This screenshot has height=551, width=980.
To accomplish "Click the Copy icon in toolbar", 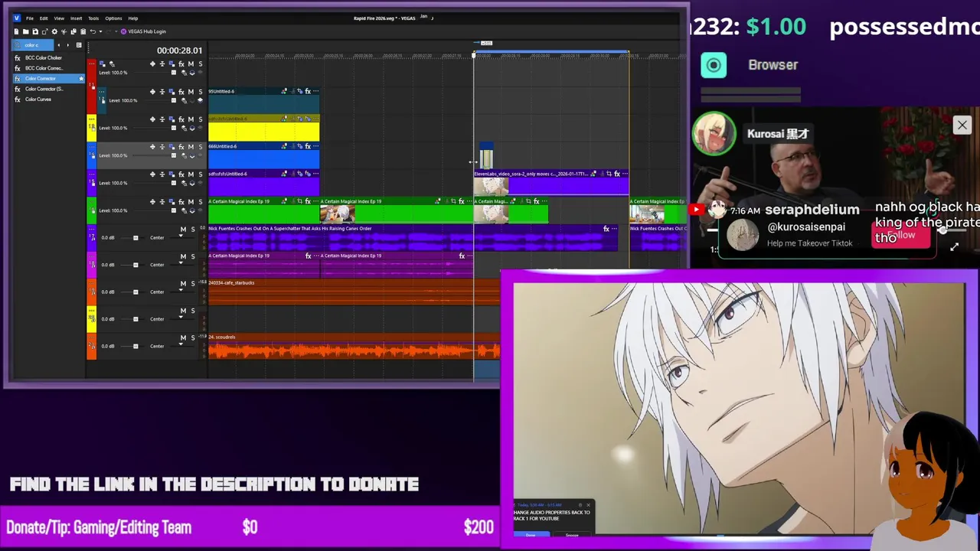I will tap(73, 31).
